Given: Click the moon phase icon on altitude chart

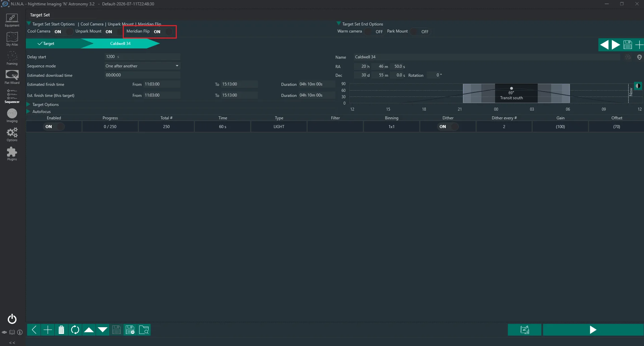Looking at the screenshot, I should (x=638, y=86).
